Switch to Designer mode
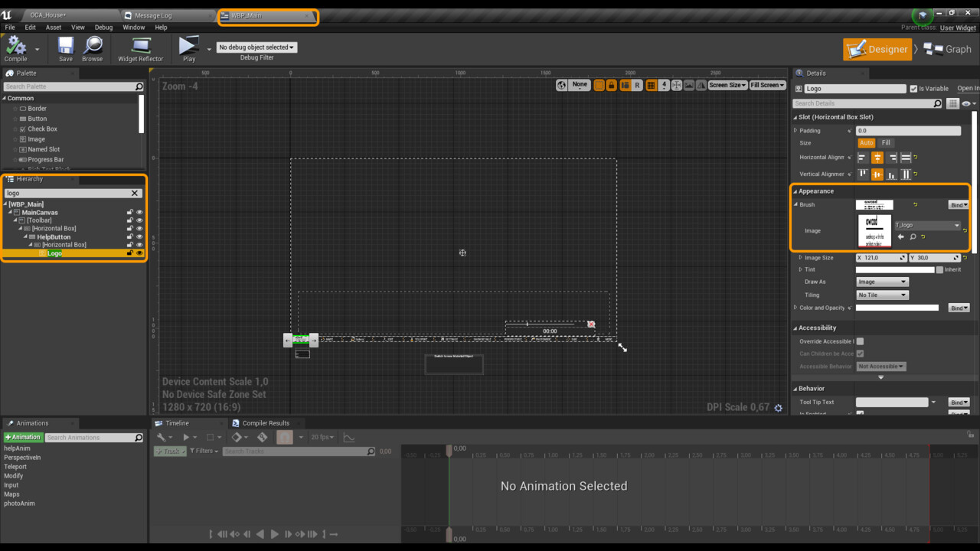 [878, 49]
